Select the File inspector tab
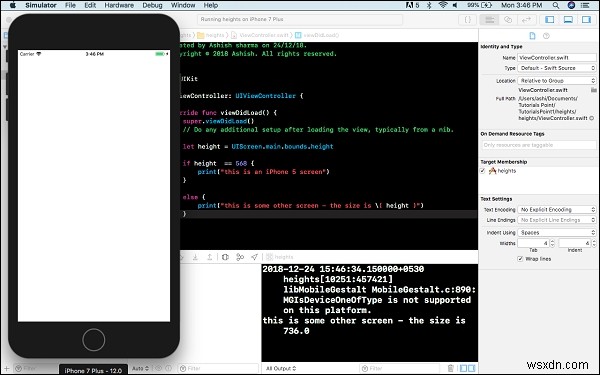Screen dimensions: 600x375 pyautogui.click(x=532, y=36)
